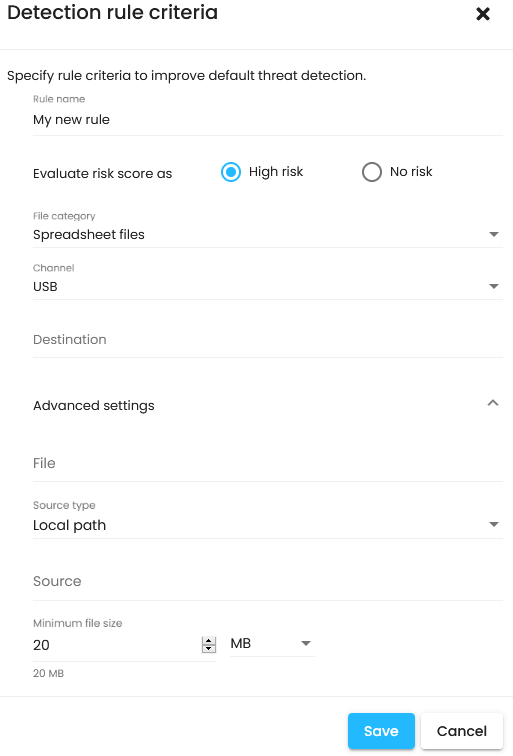The width and height of the screenshot is (513, 756).
Task: Click the Advanced settings heading text
Action: pyautogui.click(x=94, y=406)
